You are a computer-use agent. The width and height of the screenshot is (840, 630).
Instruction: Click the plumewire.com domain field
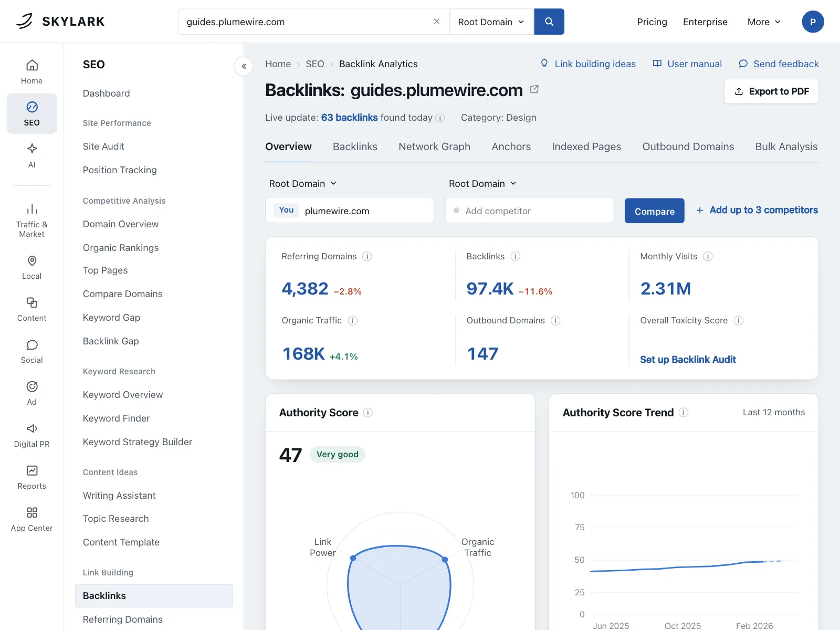coord(350,211)
